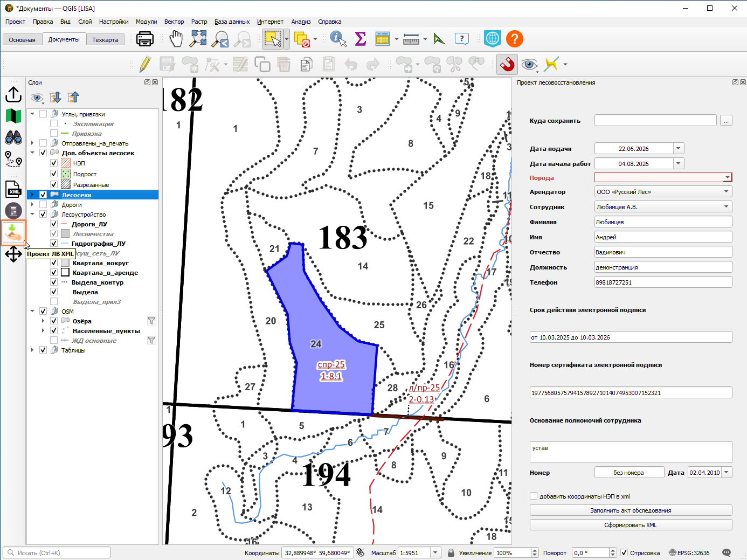
Task: Expand the Дороги layer group
Action: coord(32,205)
